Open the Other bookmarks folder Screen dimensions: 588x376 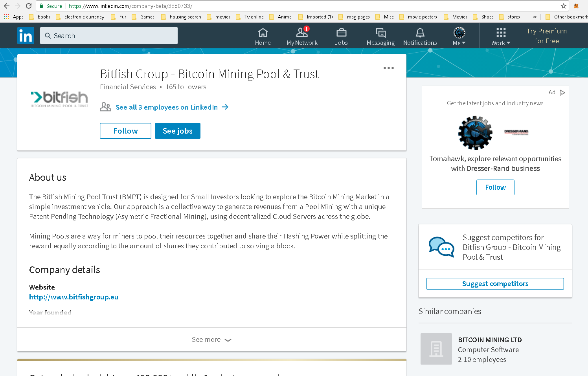[566, 17]
